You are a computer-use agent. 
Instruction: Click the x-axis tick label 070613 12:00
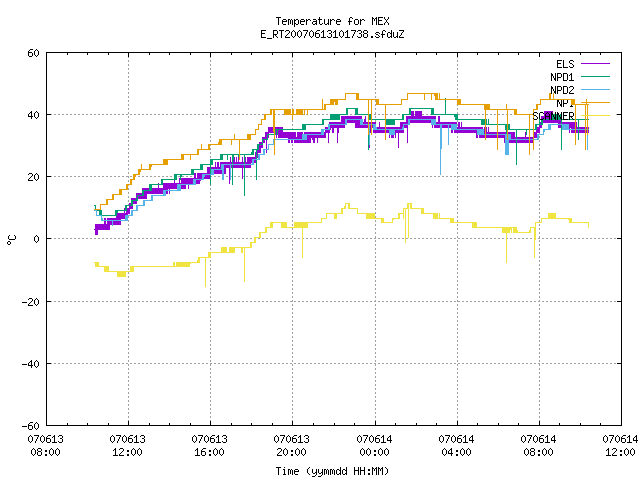(x=127, y=446)
